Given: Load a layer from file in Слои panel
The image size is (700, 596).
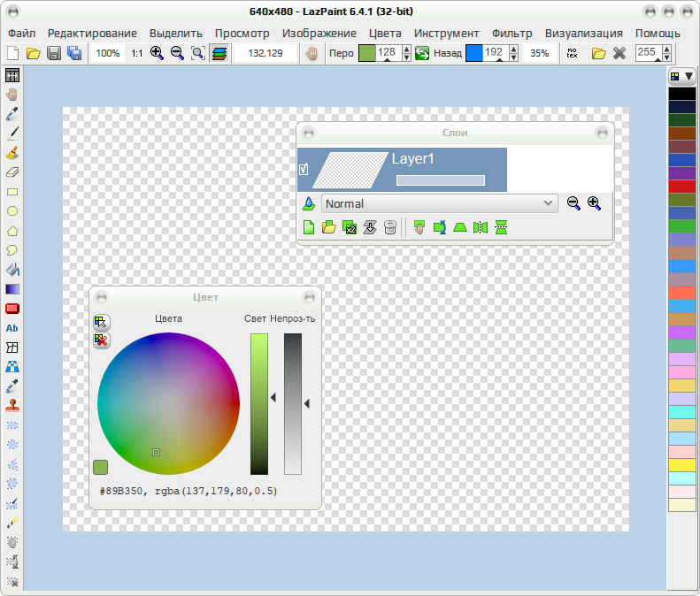Looking at the screenshot, I should tap(329, 227).
